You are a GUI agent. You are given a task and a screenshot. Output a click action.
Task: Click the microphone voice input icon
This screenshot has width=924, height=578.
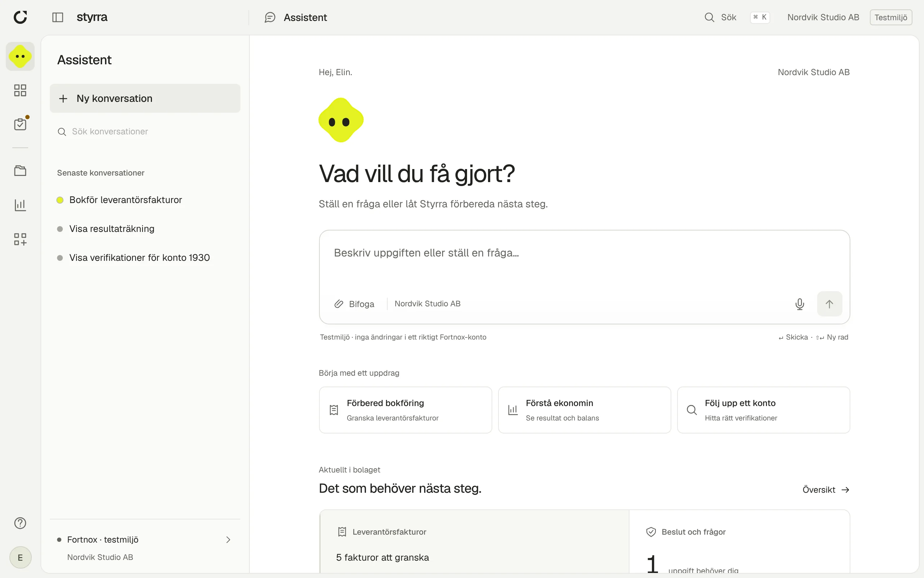[799, 304]
